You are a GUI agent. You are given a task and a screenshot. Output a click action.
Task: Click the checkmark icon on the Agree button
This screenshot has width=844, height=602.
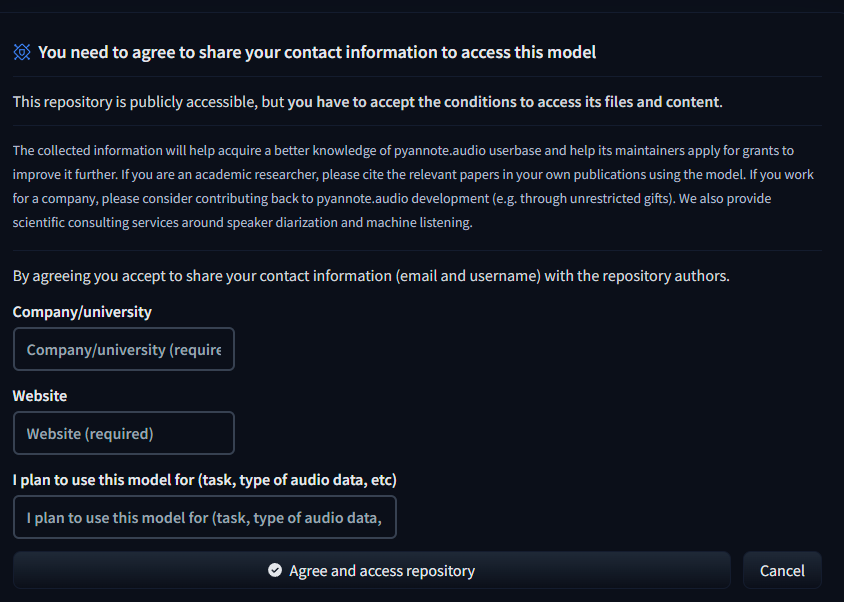click(275, 570)
